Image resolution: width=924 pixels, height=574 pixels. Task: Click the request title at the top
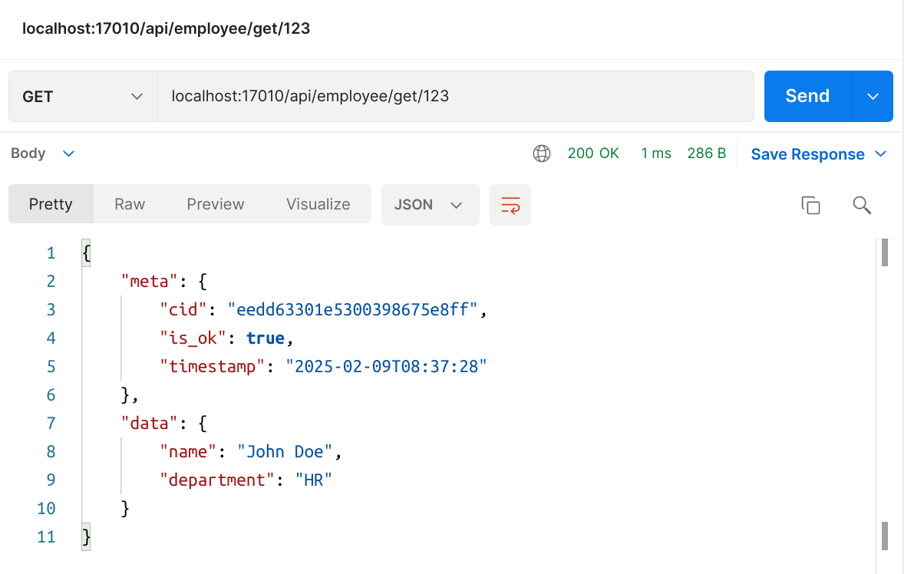point(167,29)
